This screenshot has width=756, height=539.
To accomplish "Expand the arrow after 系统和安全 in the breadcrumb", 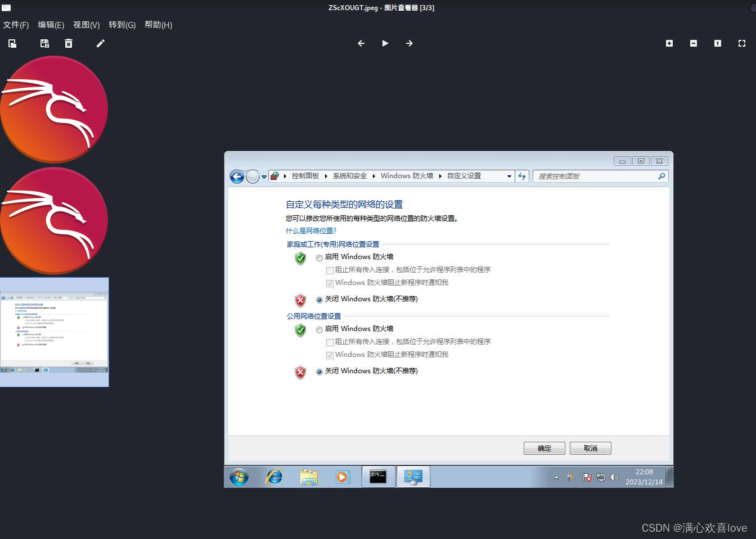I will click(x=373, y=176).
